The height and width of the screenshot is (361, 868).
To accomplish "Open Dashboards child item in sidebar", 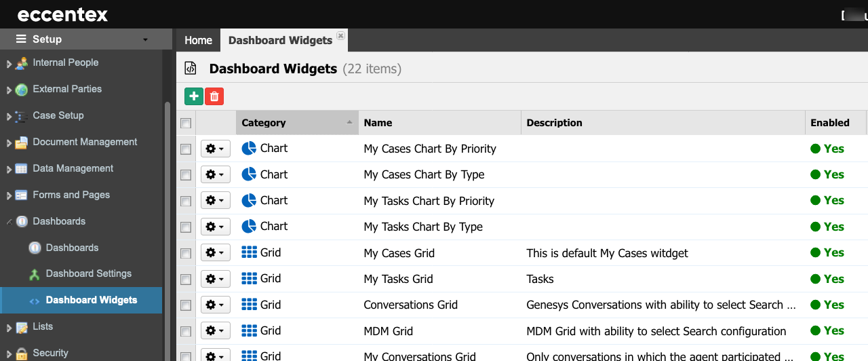I will (72, 248).
